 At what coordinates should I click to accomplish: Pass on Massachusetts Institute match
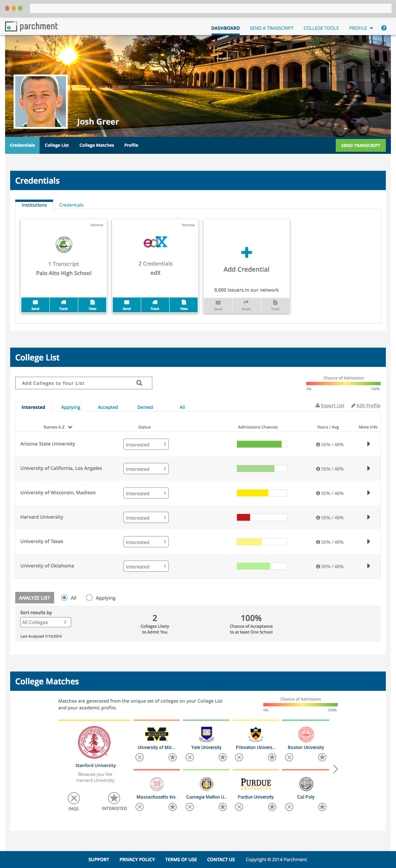(x=139, y=807)
